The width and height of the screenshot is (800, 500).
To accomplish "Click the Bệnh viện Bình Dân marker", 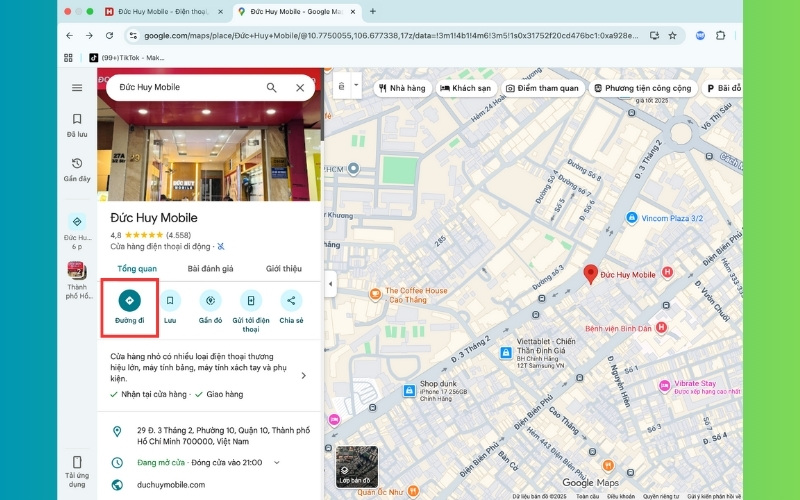I will pyautogui.click(x=661, y=328).
